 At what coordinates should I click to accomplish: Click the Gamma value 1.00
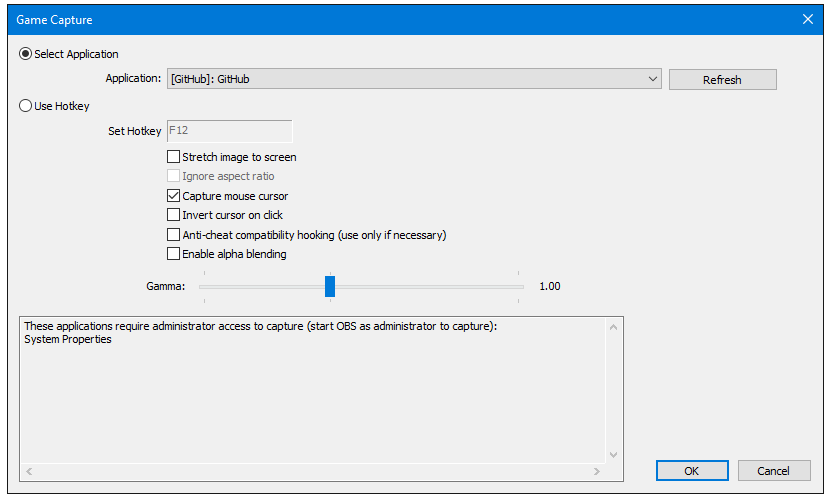click(550, 286)
